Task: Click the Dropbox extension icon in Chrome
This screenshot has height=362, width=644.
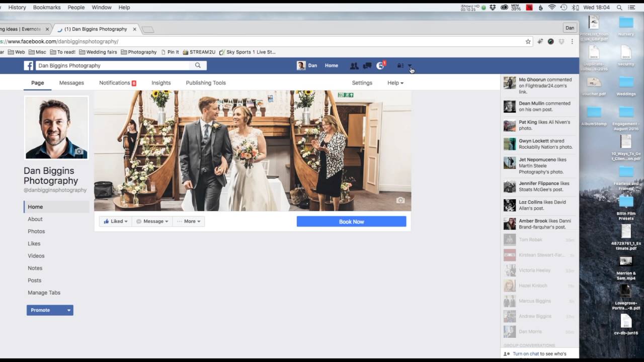Action: (561, 42)
